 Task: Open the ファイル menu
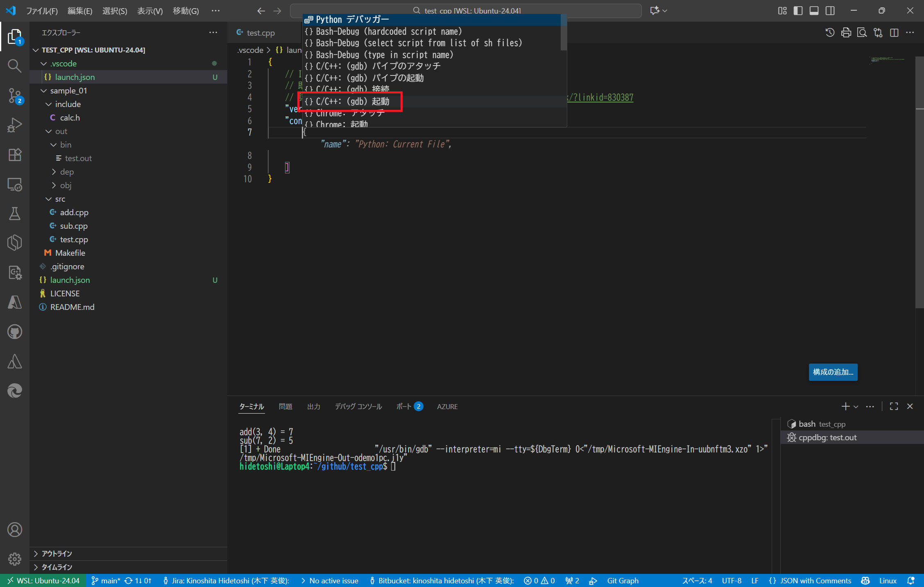[42, 11]
